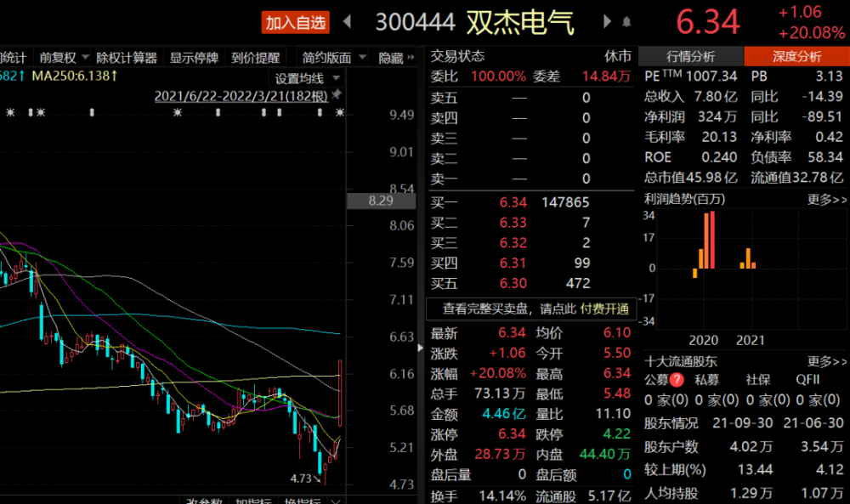Select the 社保 shareholder tab

click(757, 379)
